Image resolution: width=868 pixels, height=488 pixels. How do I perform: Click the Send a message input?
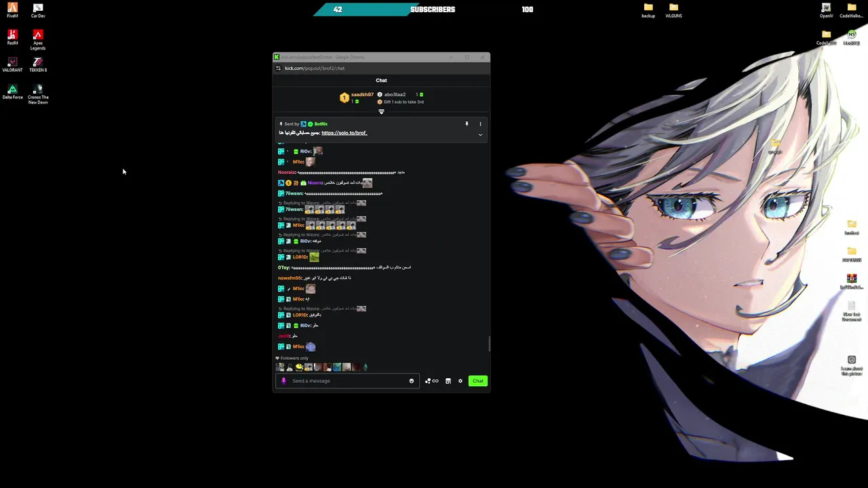click(x=349, y=381)
